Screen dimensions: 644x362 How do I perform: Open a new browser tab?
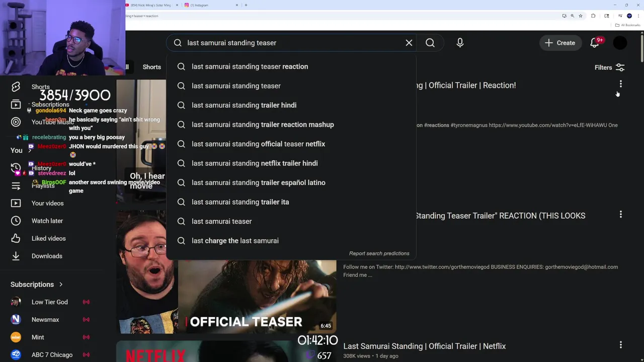[x=246, y=5]
